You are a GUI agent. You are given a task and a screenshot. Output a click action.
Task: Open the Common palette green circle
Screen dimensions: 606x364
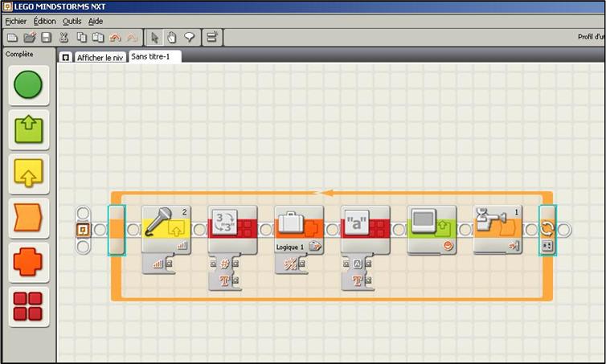(x=29, y=84)
